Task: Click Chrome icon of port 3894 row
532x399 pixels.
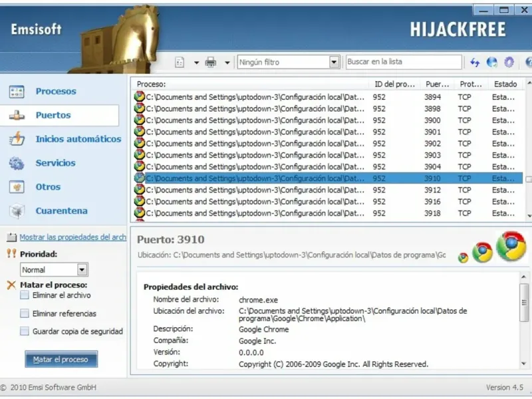Action: tap(140, 96)
